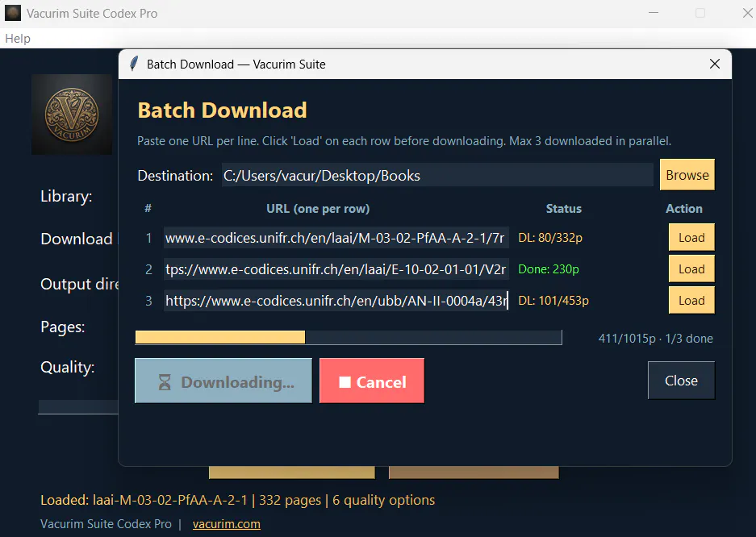Click the Pages label in main window

tap(63, 327)
